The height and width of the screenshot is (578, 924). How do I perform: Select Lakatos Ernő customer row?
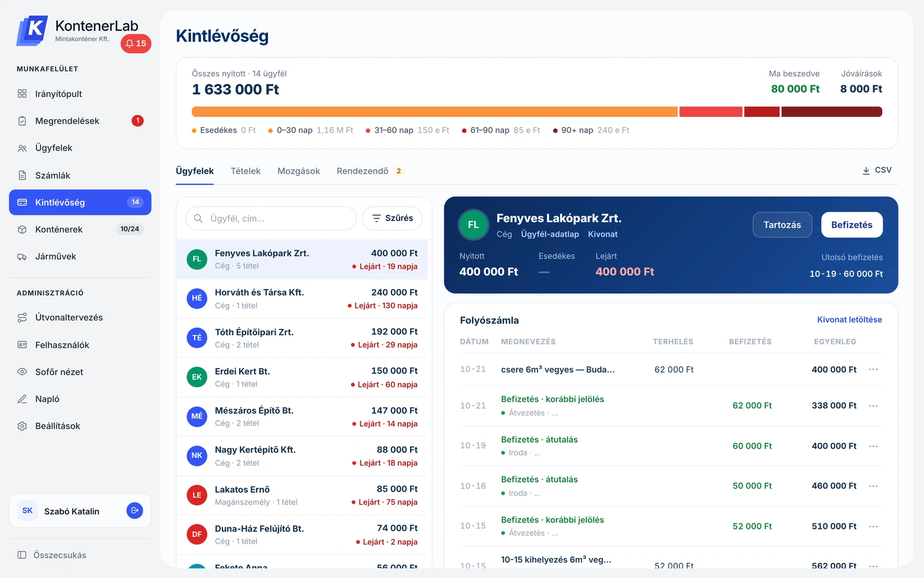point(302,495)
